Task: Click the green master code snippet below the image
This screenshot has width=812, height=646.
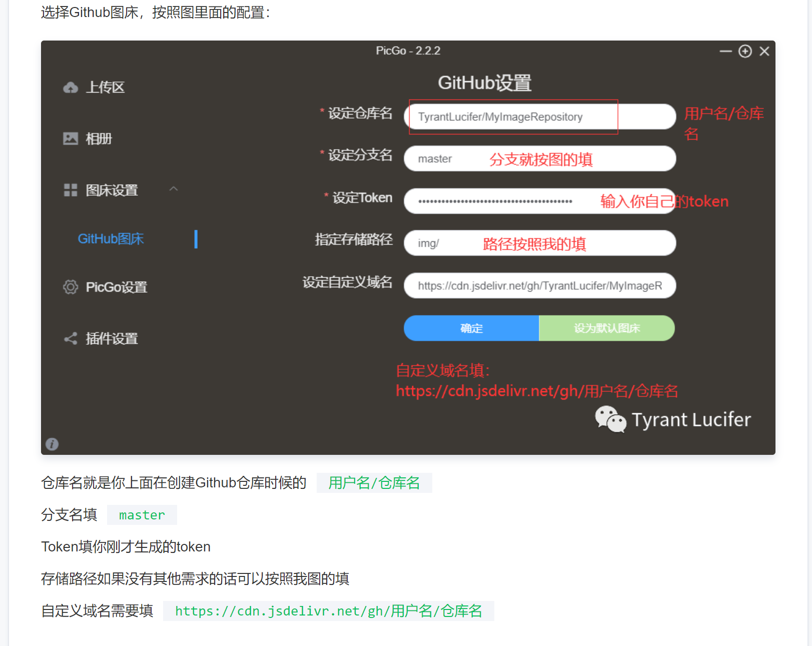Action: click(142, 515)
